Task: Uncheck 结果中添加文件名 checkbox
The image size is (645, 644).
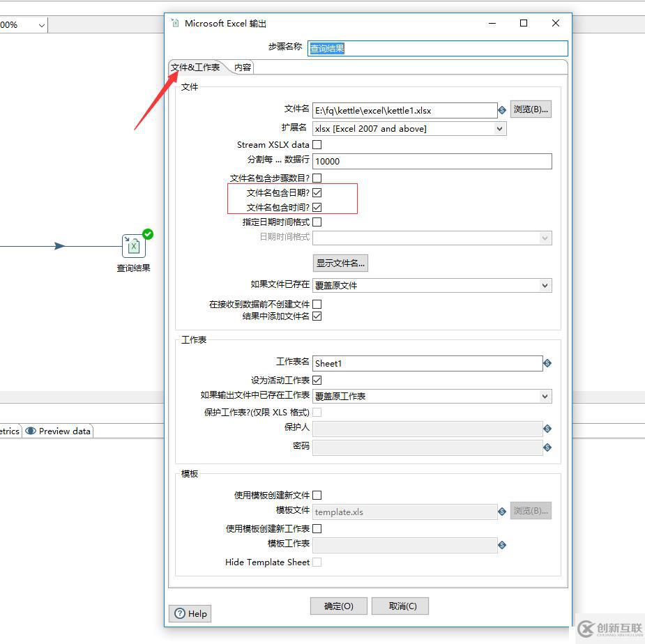Action: pyautogui.click(x=317, y=316)
